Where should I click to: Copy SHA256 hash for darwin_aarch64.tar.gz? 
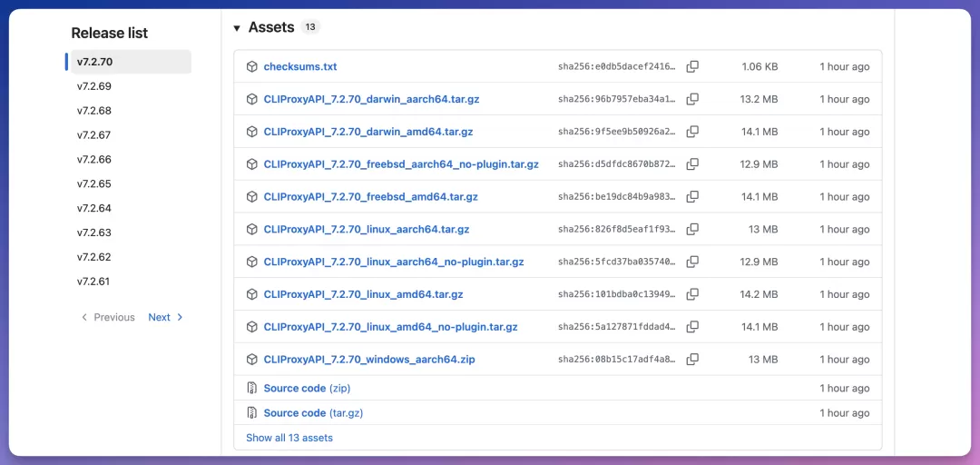click(692, 99)
